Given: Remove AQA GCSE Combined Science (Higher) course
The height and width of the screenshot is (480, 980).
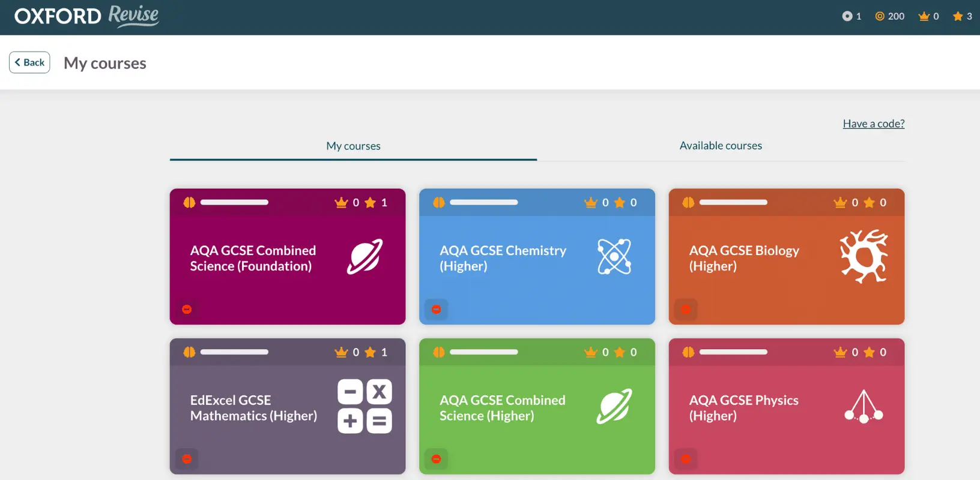Looking at the screenshot, I should (437, 459).
